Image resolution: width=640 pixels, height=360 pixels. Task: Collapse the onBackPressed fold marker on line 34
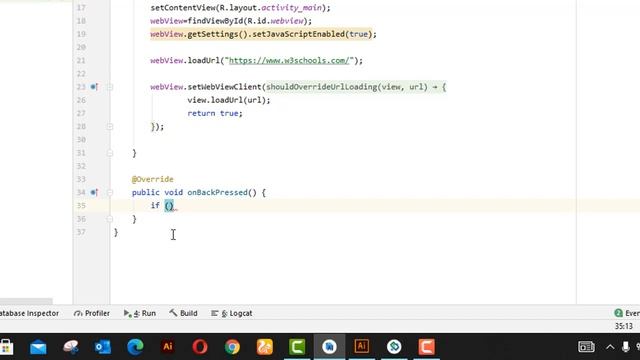[x=109, y=192]
